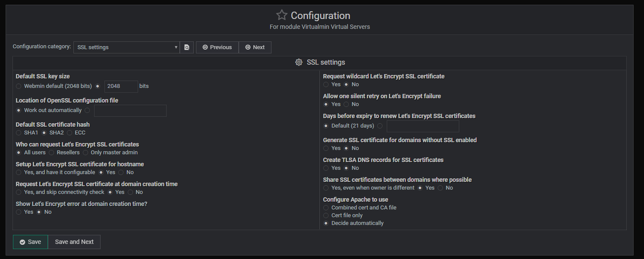Select Yes, even when owner is different
This screenshot has height=259, width=644.
326,188
